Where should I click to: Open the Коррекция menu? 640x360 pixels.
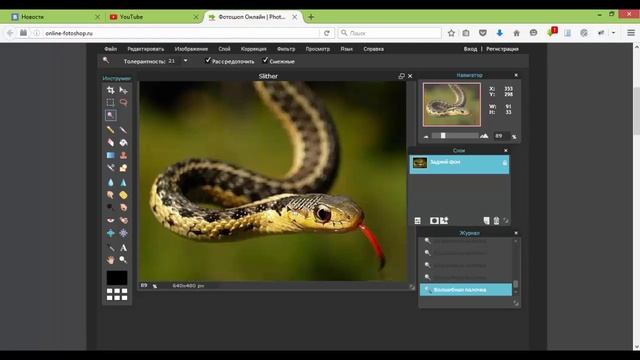pyautogui.click(x=253, y=49)
